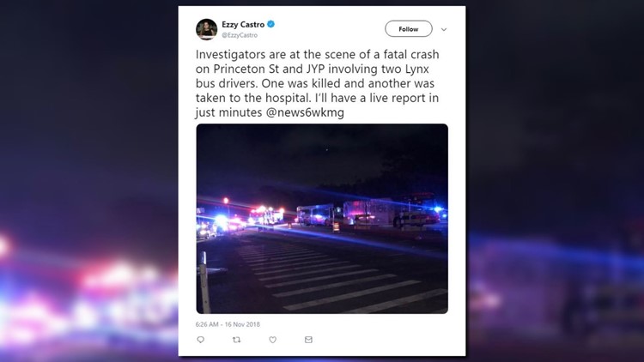Viewport: 644px width, 362px height.
Task: Click the word 'hospital' in tweet
Action: (x=288, y=98)
